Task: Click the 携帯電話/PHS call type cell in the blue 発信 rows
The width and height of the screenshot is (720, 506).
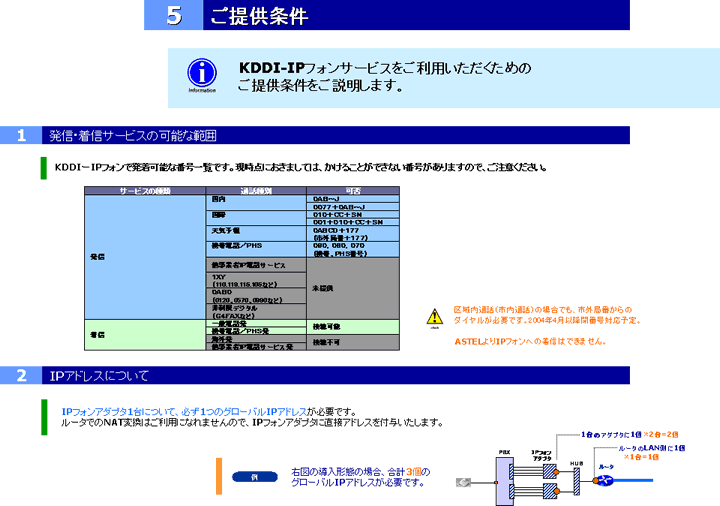Action: coord(256,249)
